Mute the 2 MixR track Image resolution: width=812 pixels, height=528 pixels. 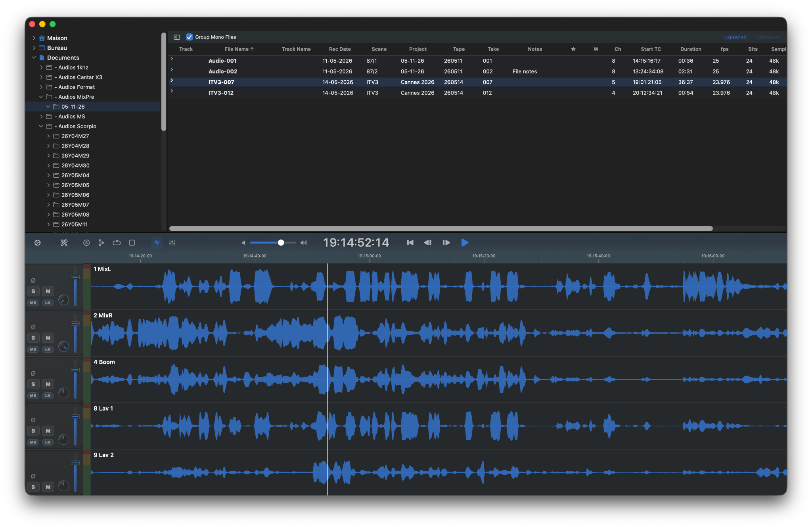48,338
